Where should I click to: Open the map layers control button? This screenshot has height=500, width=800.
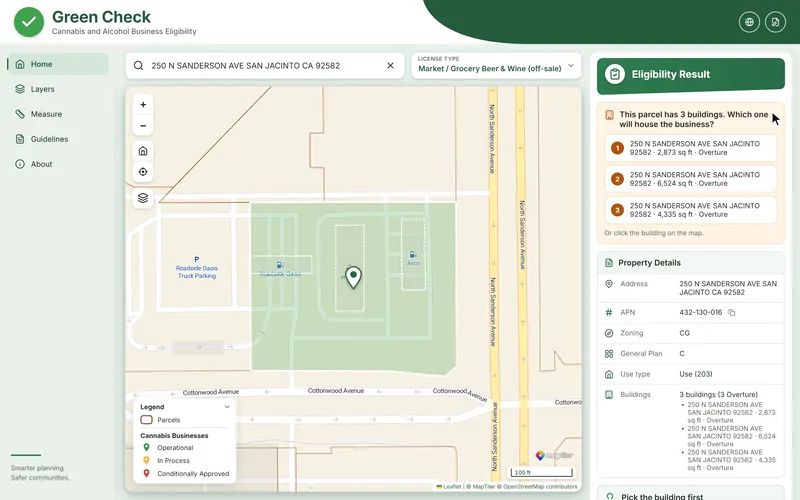(143, 198)
